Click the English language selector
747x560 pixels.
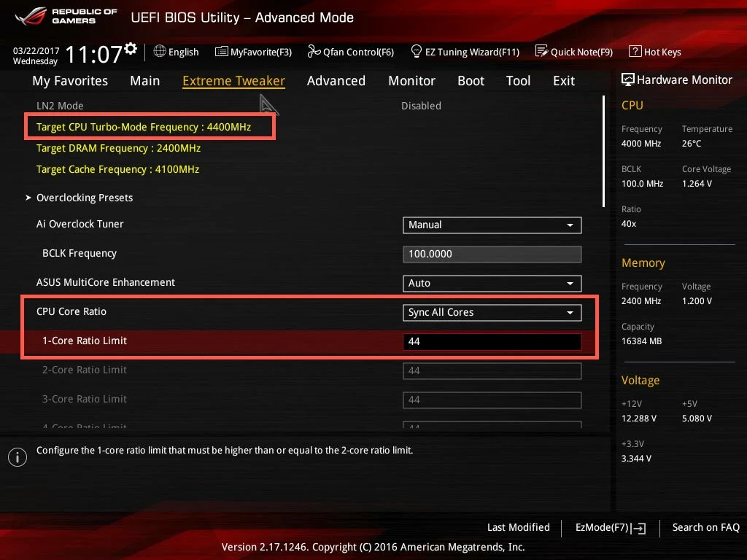tap(177, 52)
